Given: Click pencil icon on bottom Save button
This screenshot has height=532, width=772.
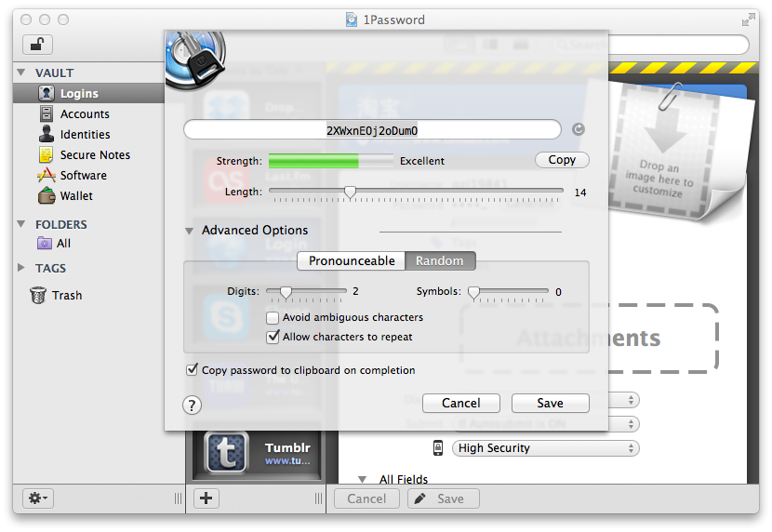Looking at the screenshot, I should 420,499.
